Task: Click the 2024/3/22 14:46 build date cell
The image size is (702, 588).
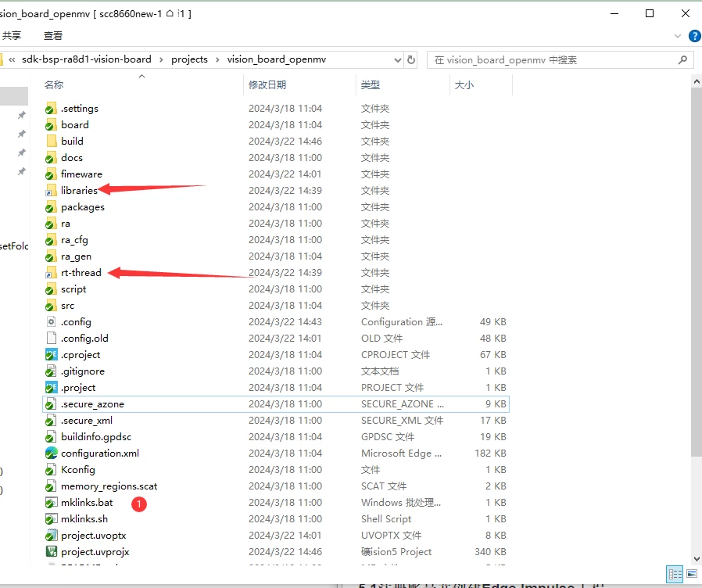Action: (285, 141)
